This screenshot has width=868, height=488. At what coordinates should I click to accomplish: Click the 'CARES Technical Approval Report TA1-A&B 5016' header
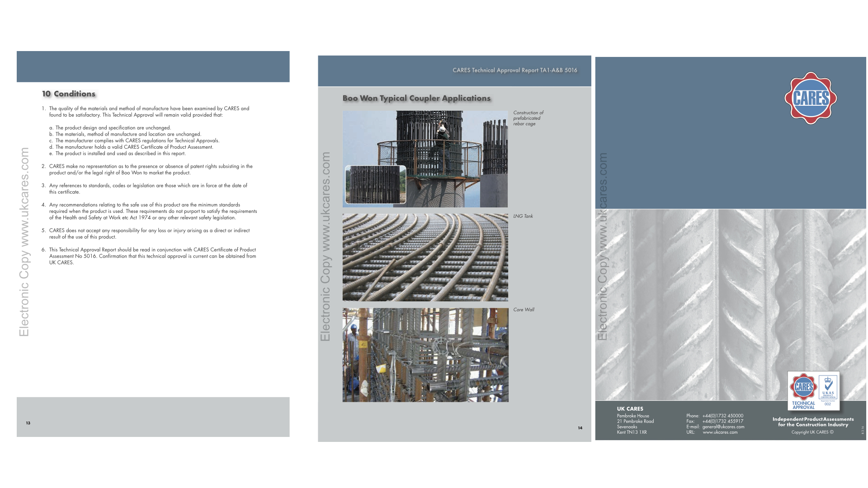[514, 70]
